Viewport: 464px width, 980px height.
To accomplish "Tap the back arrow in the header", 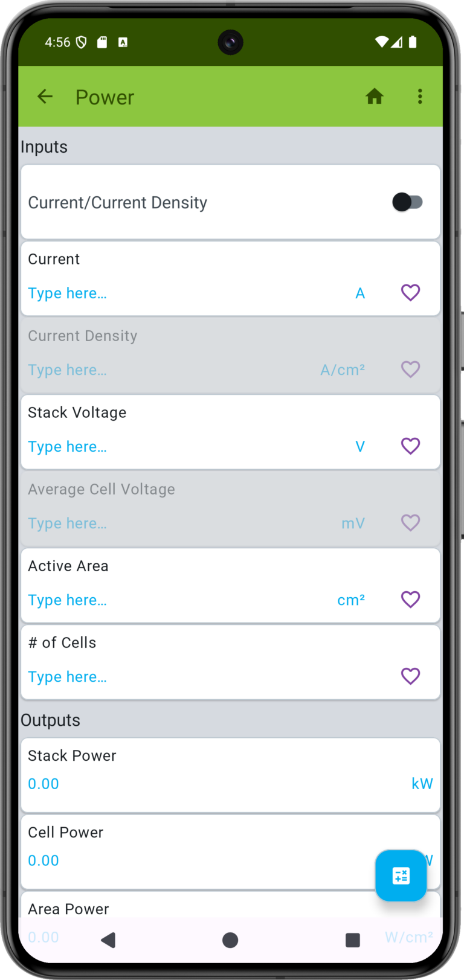I will click(x=45, y=97).
